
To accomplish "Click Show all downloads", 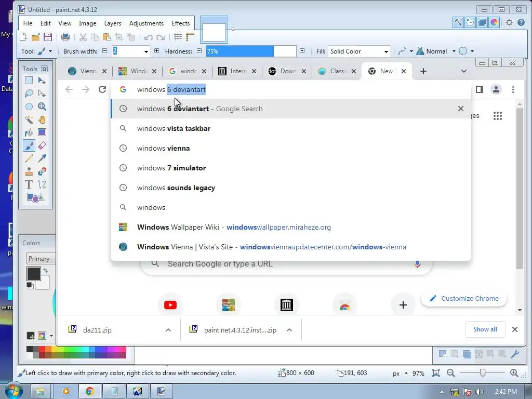I will tap(485, 329).
